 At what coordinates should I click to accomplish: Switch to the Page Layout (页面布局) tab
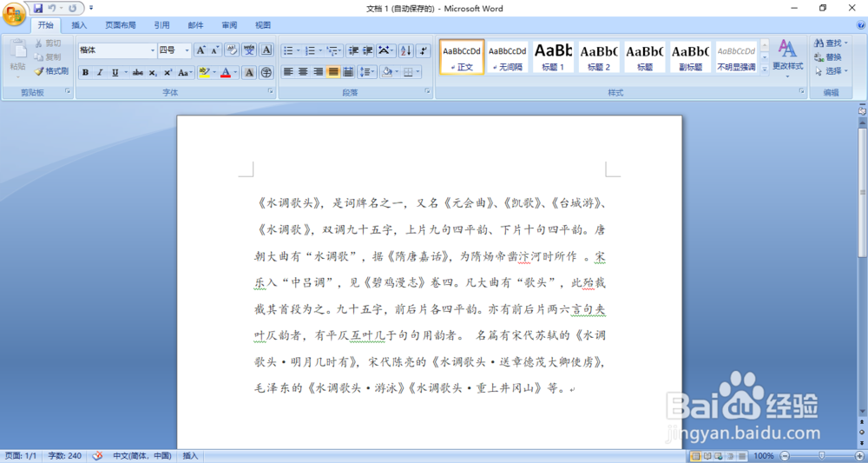point(121,25)
